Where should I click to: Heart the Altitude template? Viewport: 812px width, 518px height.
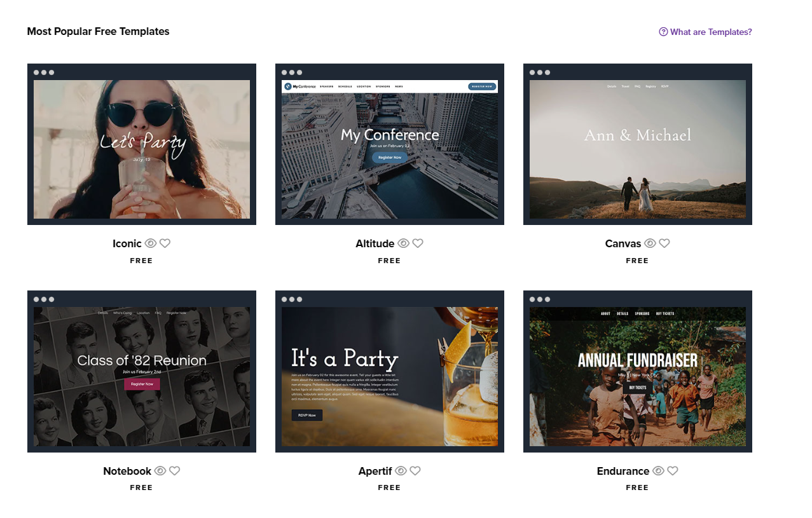point(418,243)
